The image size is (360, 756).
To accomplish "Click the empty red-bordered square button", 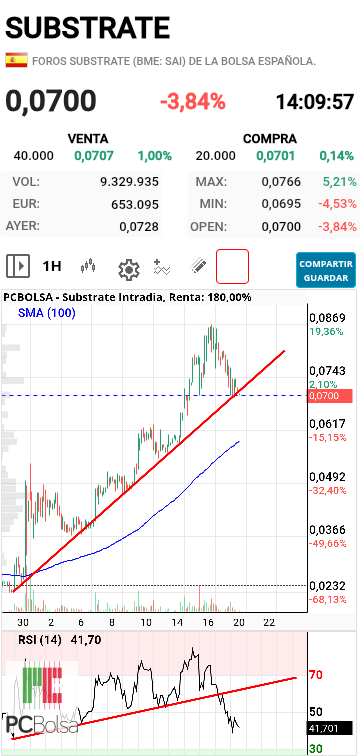I will click(232, 266).
